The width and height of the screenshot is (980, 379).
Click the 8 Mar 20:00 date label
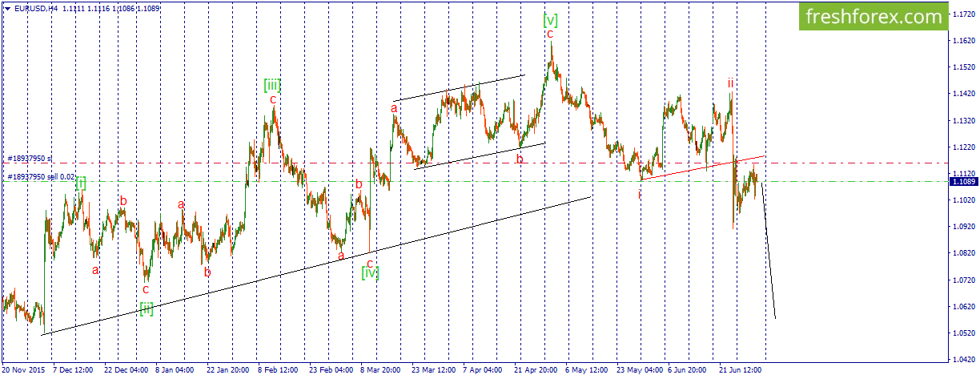(x=380, y=370)
